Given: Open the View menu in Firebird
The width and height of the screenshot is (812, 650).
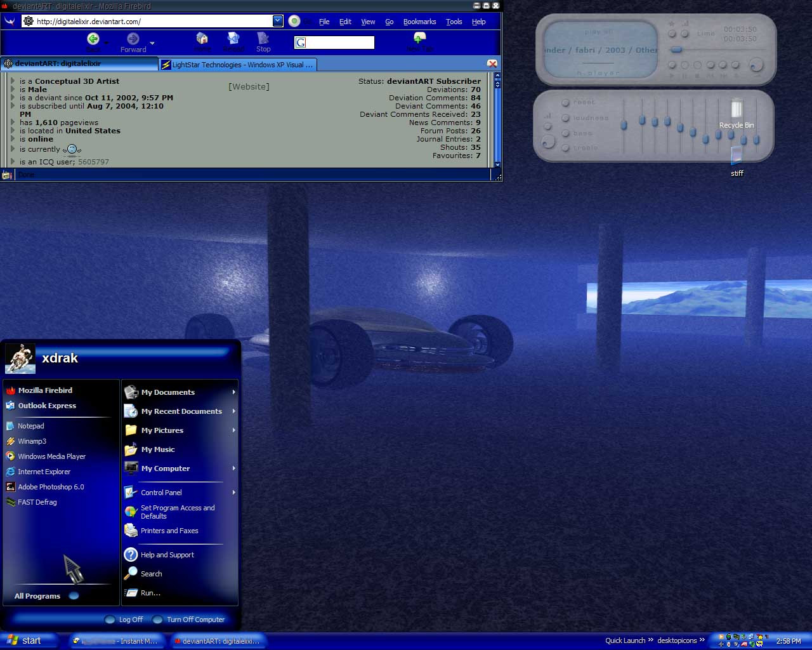Looking at the screenshot, I should 368,22.
